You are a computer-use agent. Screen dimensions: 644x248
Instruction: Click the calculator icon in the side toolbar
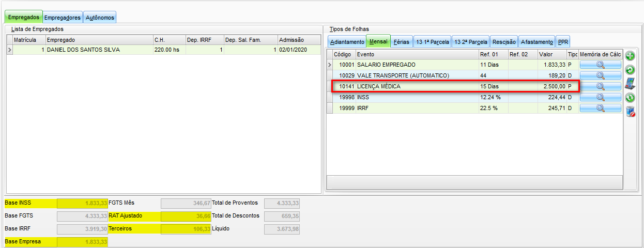[x=630, y=84]
